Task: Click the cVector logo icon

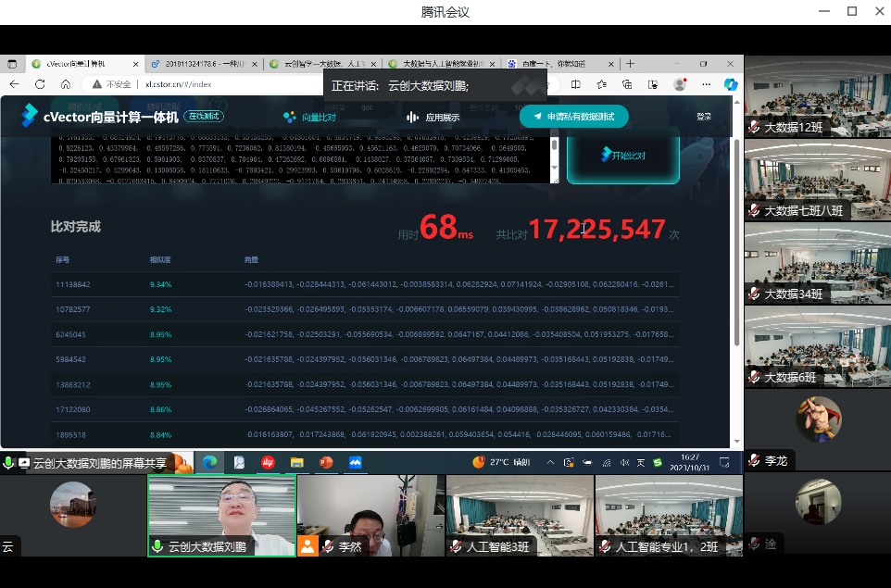Action: 30,116
